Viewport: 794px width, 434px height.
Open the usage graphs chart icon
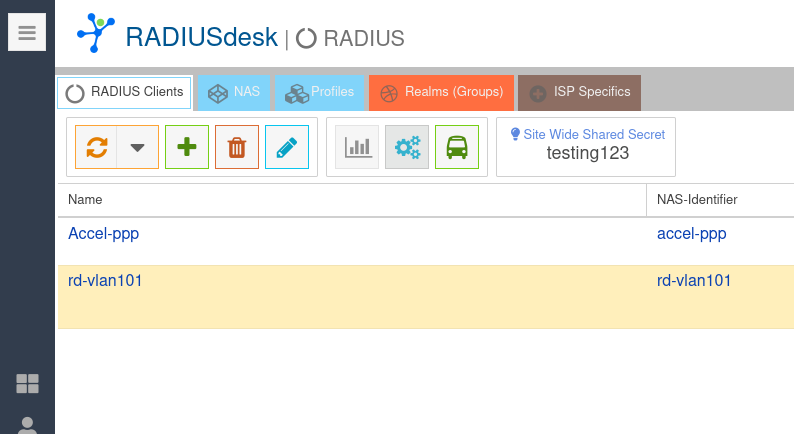357,147
